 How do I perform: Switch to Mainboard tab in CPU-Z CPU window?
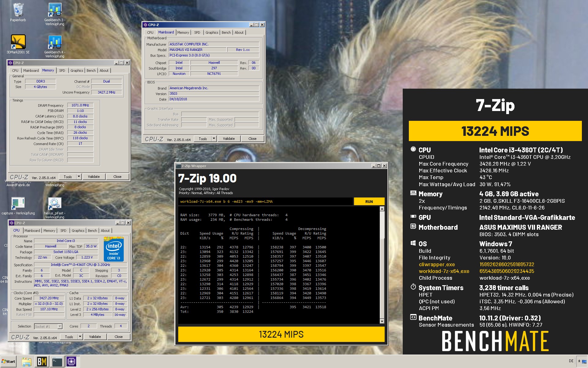click(32, 231)
